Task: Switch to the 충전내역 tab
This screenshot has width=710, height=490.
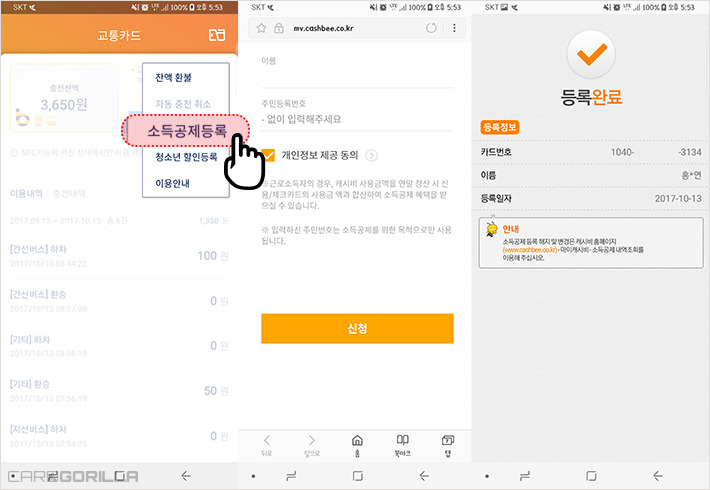Action: (x=69, y=193)
